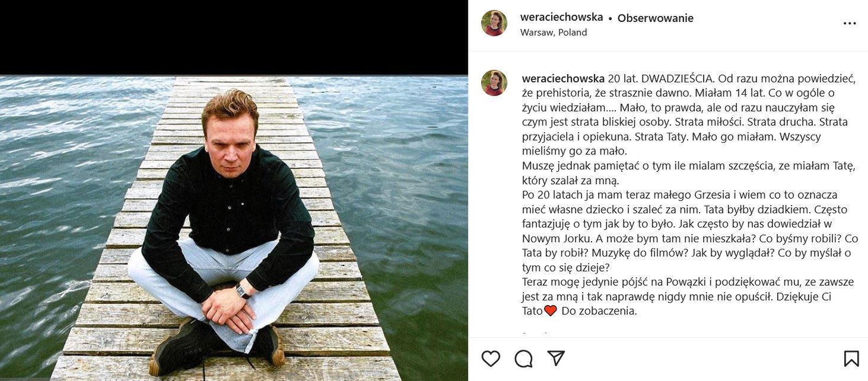The width and height of the screenshot is (868, 381).
Task: Open weraciechowska profile from header username
Action: (x=561, y=17)
